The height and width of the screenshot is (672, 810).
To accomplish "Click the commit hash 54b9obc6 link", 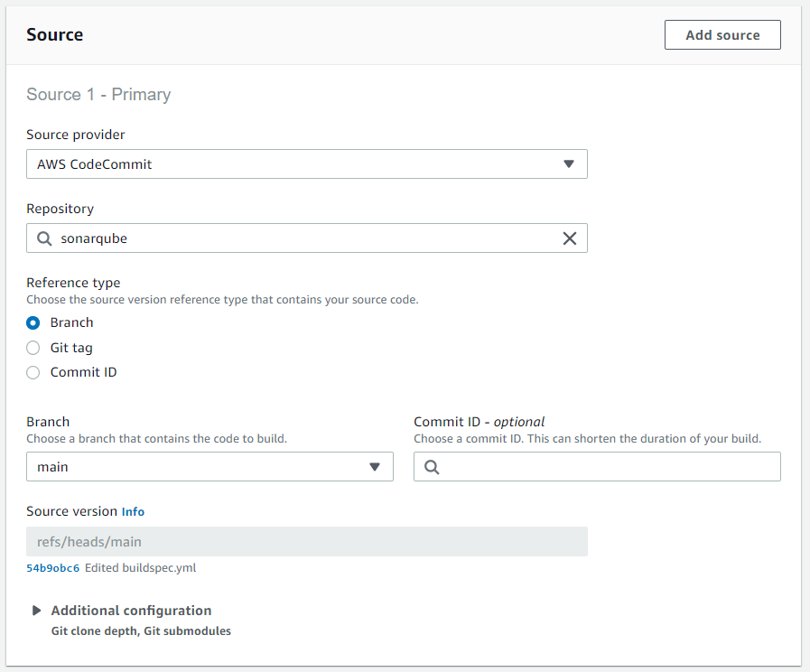I will coord(52,569).
